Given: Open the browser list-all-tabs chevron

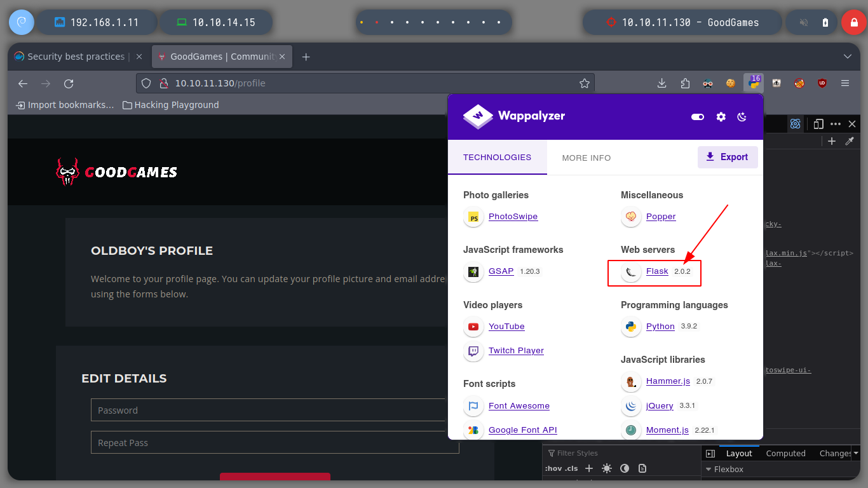Looking at the screenshot, I should pos(847,57).
